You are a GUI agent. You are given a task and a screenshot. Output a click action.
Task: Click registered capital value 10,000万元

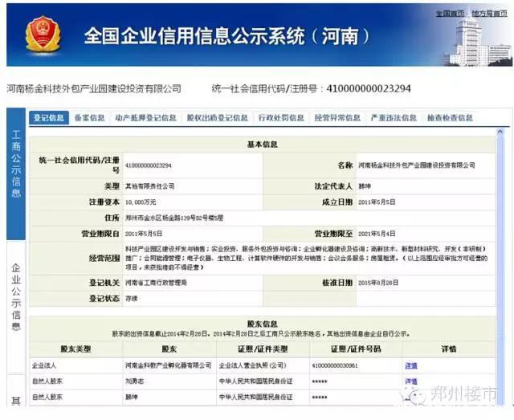click(x=141, y=202)
